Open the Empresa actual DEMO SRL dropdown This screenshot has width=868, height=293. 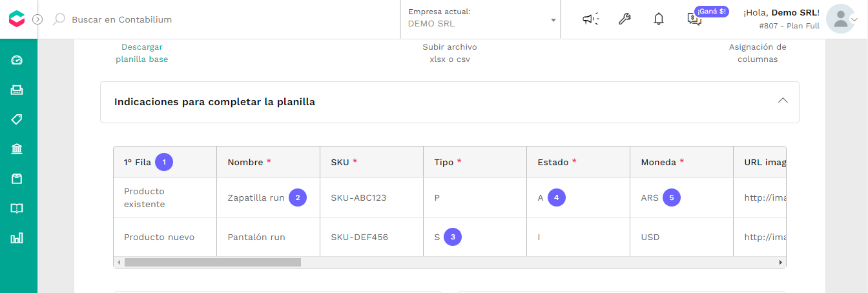click(x=482, y=19)
